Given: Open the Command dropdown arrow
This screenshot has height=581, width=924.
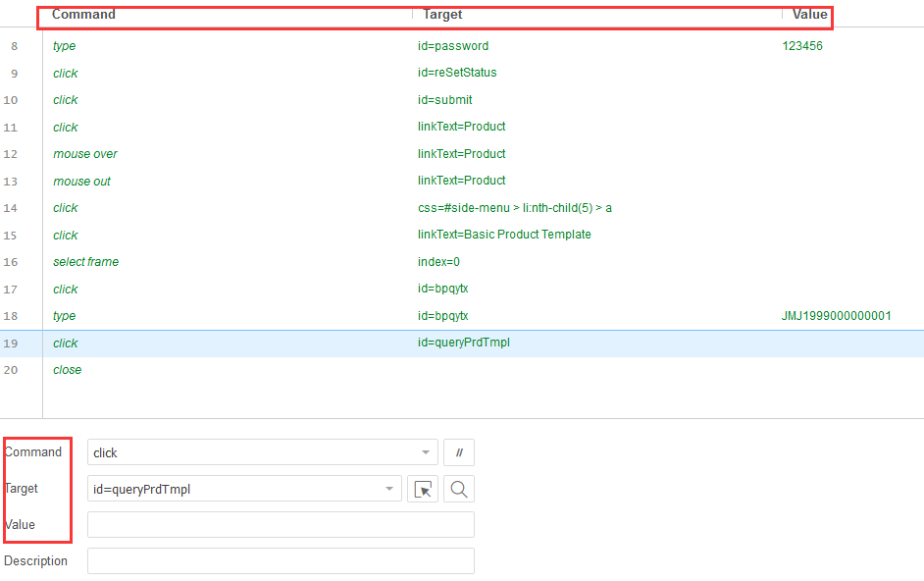Looking at the screenshot, I should [x=426, y=452].
